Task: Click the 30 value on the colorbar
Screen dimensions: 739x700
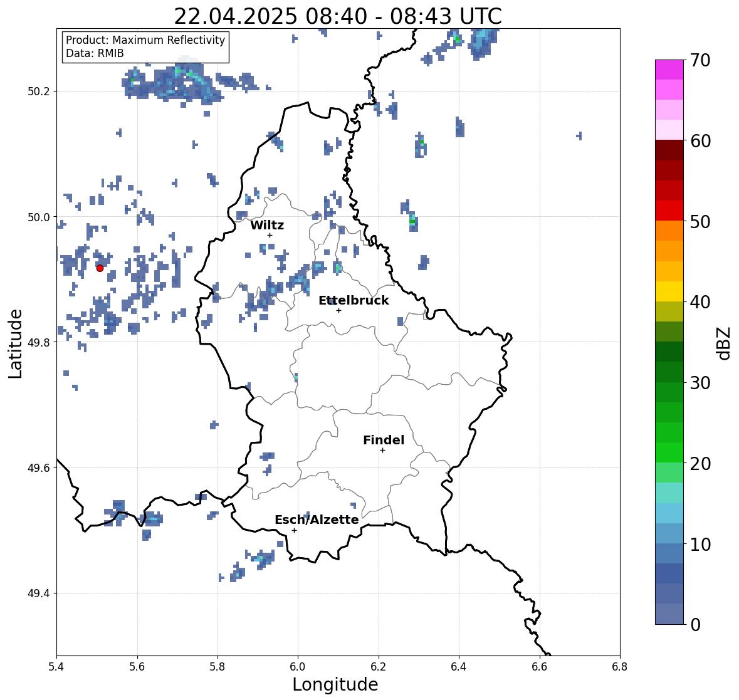Action: [700, 383]
